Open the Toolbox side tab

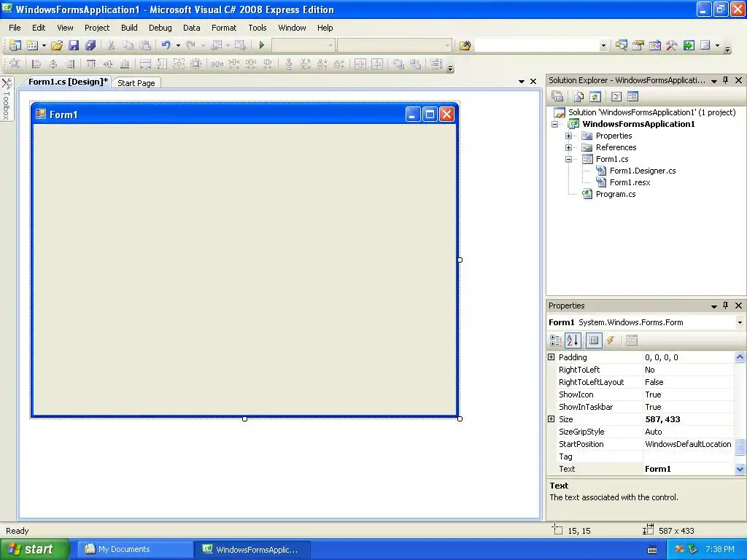point(7,99)
